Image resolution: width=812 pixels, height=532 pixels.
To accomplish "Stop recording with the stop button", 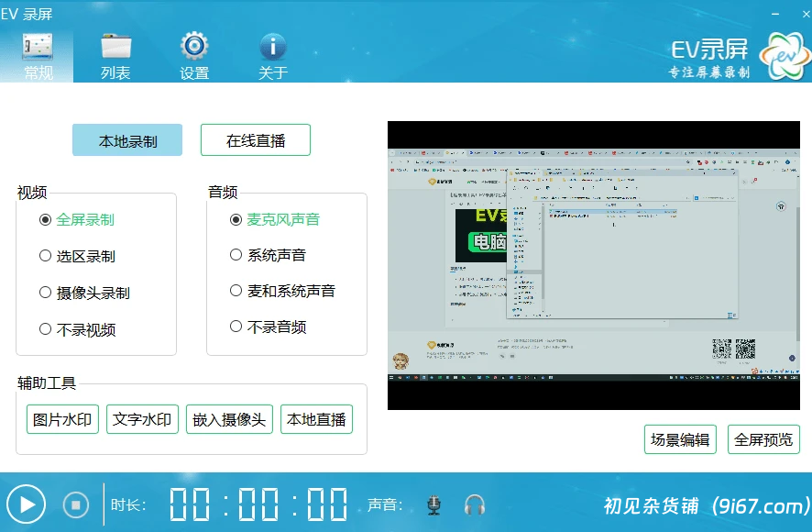I will point(76,504).
